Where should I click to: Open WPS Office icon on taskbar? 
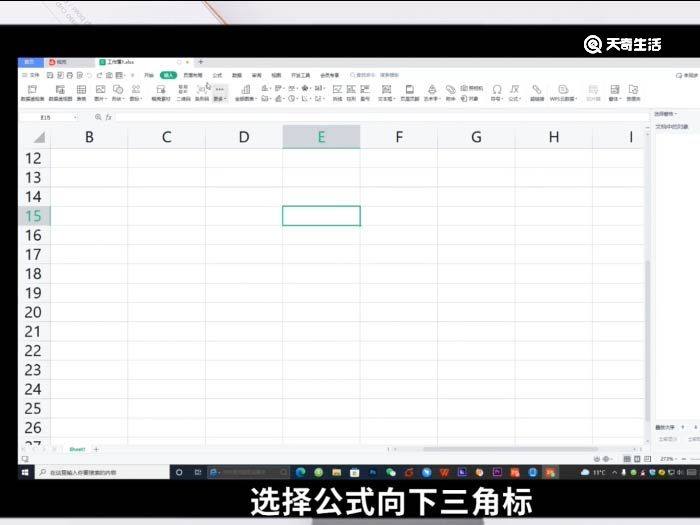(x=444, y=472)
